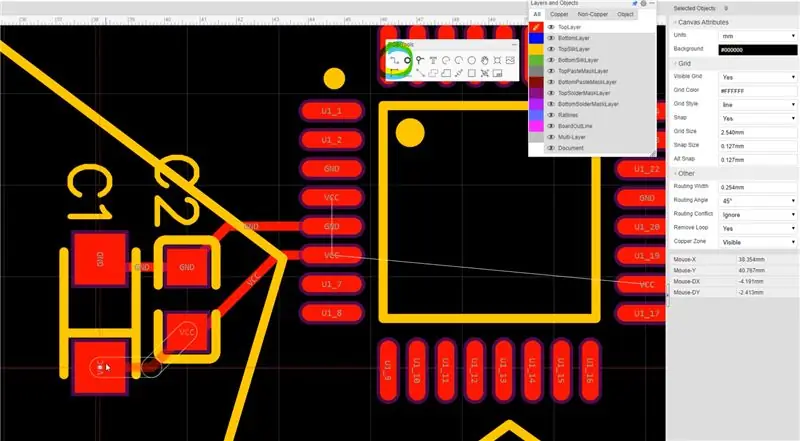The image size is (800, 441).
Task: Click the Routing Width input field
Action: click(758, 187)
